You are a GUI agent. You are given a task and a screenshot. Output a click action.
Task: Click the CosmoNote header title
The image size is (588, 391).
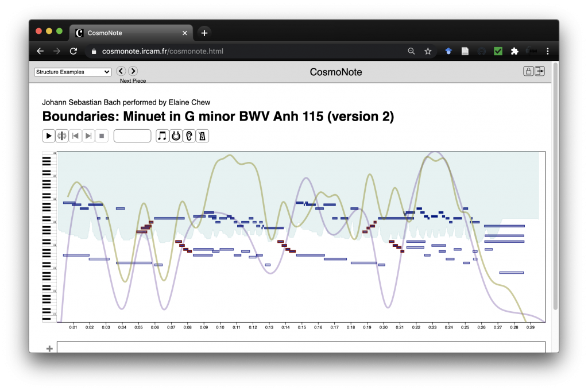click(x=335, y=72)
